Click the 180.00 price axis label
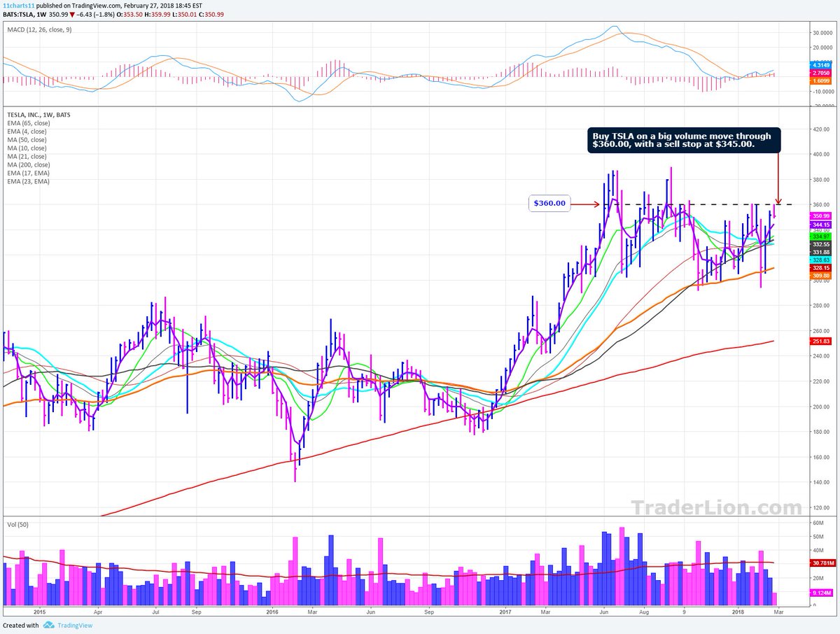This screenshot has width=840, height=634. pos(820,432)
